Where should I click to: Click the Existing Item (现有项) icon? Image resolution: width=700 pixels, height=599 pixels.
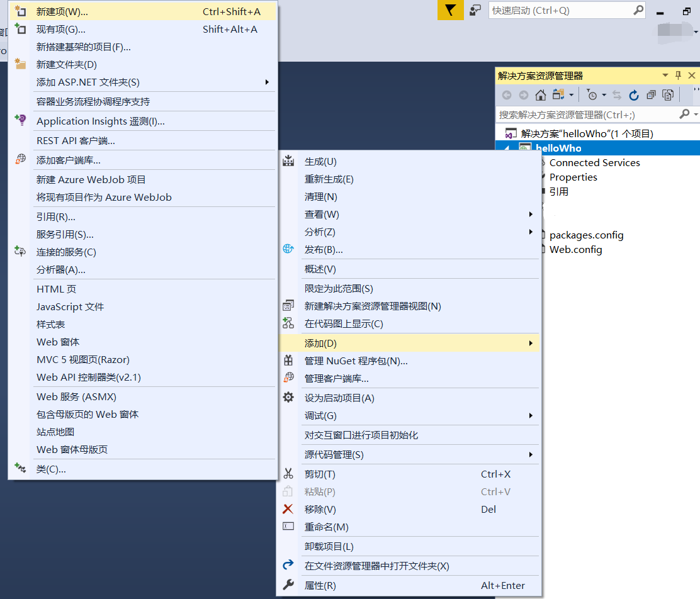20,29
